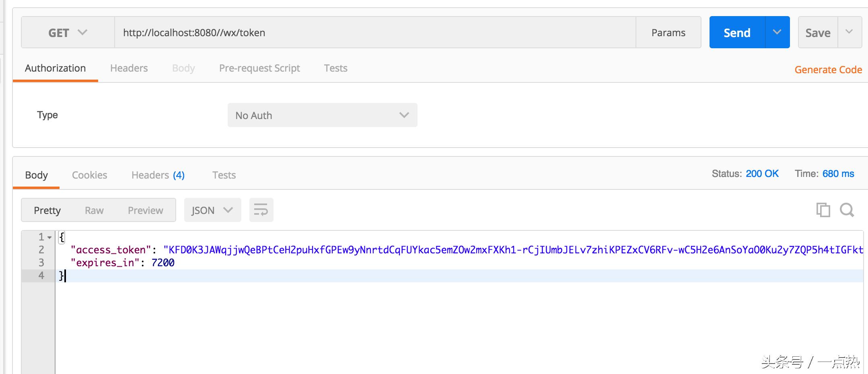This screenshot has height=374, width=868.
Task: Click the Generate Code link
Action: click(x=828, y=70)
